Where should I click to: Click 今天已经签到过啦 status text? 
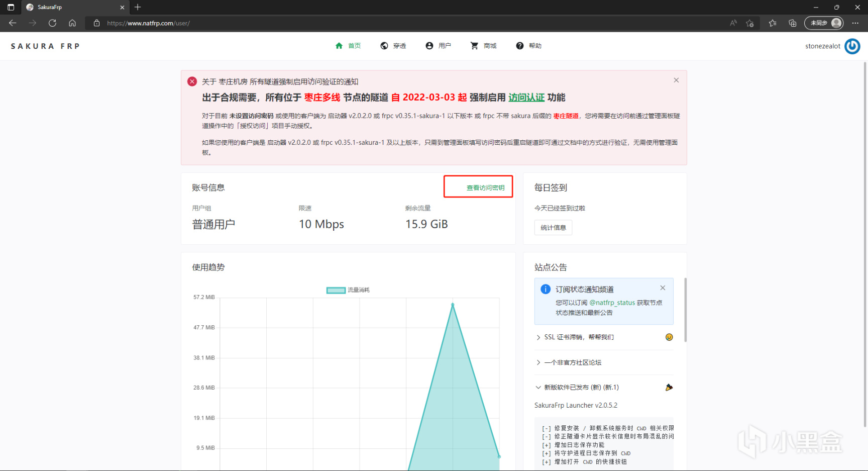[560, 208]
